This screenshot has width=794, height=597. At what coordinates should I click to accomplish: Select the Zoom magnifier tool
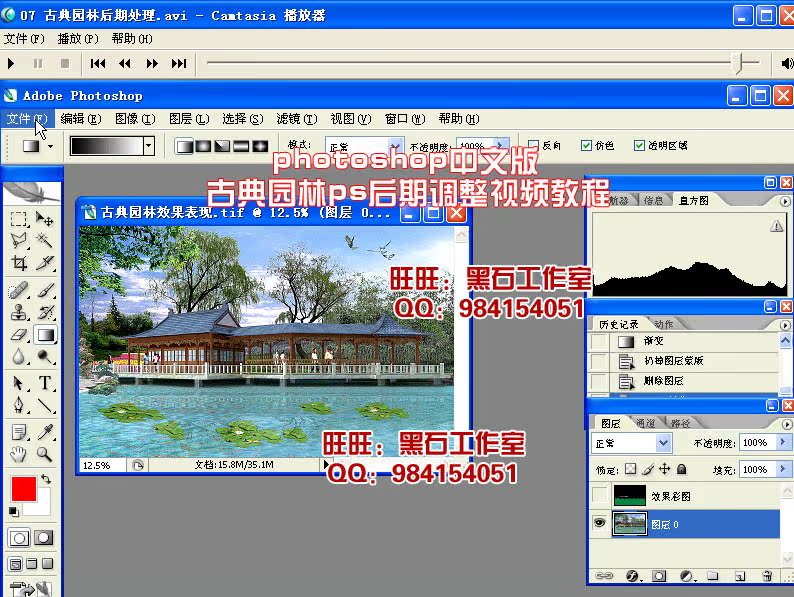[x=46, y=454]
